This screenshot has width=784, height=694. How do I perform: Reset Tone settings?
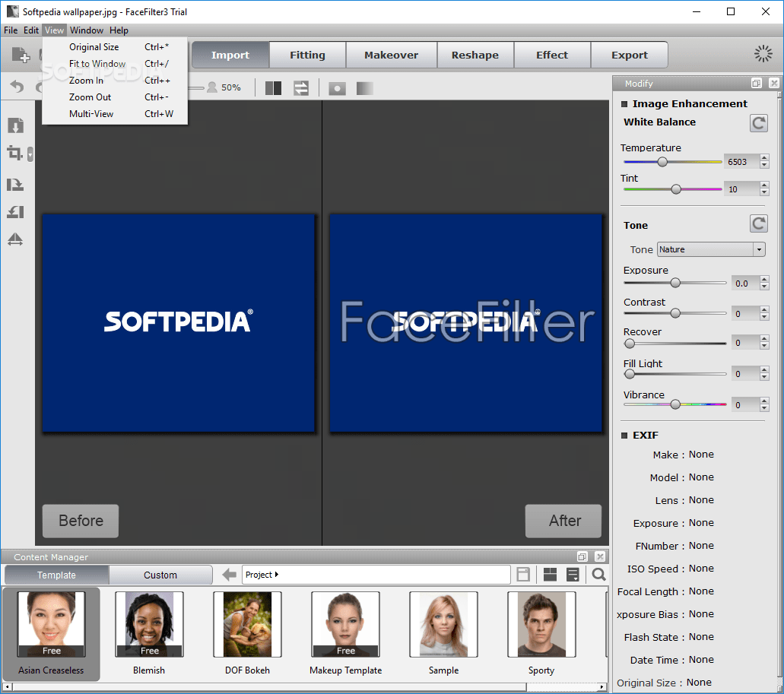tap(758, 223)
